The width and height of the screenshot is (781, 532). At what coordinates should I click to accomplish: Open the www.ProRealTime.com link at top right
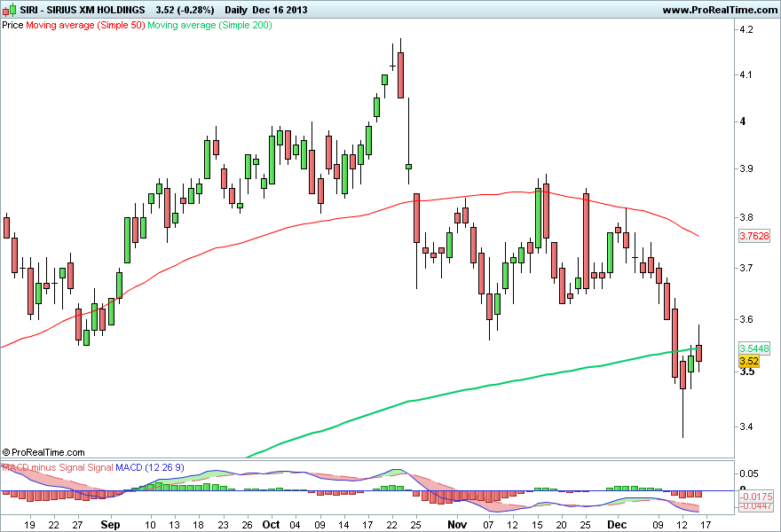(x=721, y=10)
